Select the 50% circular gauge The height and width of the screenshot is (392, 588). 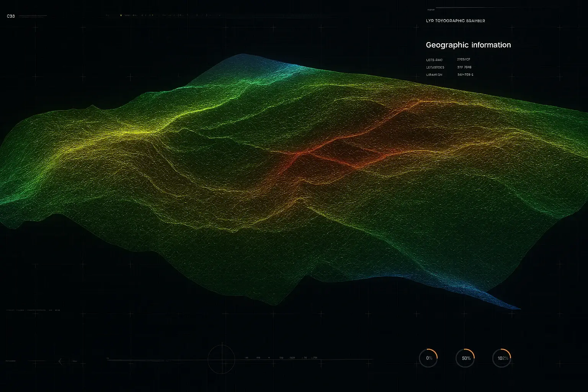pyautogui.click(x=465, y=358)
